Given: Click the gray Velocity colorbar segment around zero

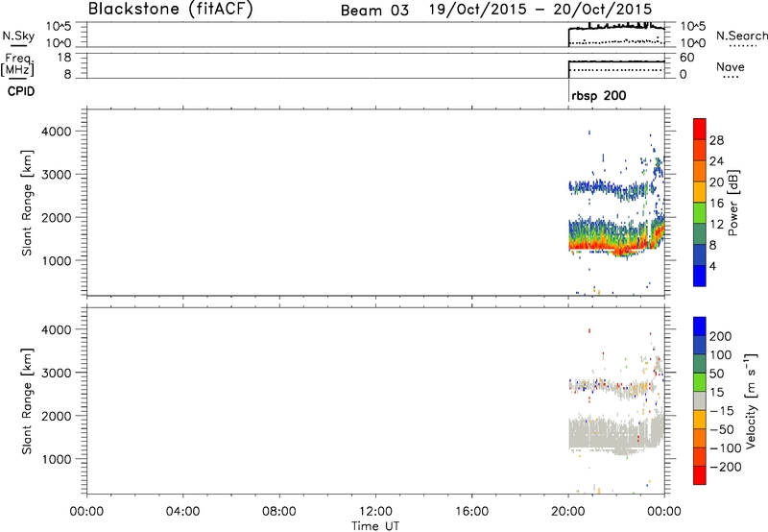Looking at the screenshot, I should click(700, 401).
